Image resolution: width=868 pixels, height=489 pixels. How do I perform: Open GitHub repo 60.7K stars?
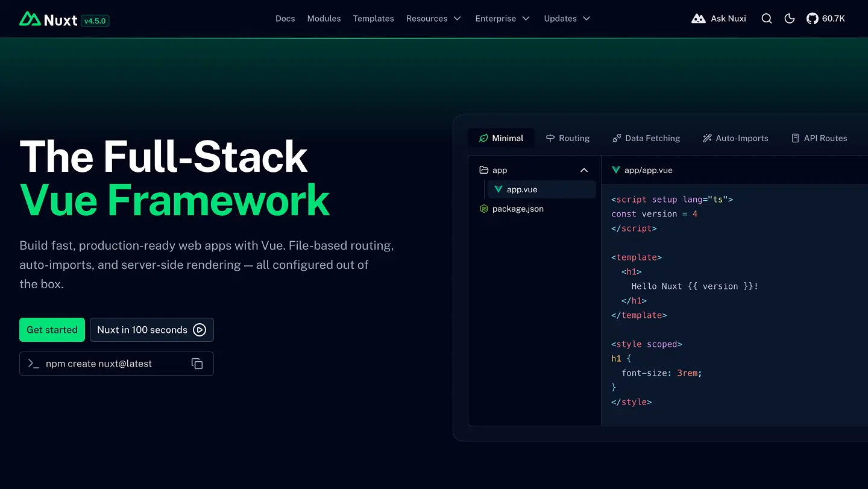[826, 19]
